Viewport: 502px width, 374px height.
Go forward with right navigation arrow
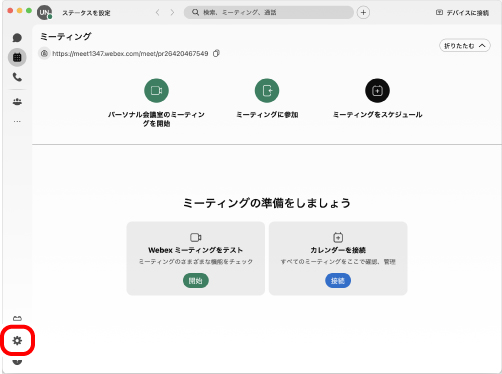point(172,13)
